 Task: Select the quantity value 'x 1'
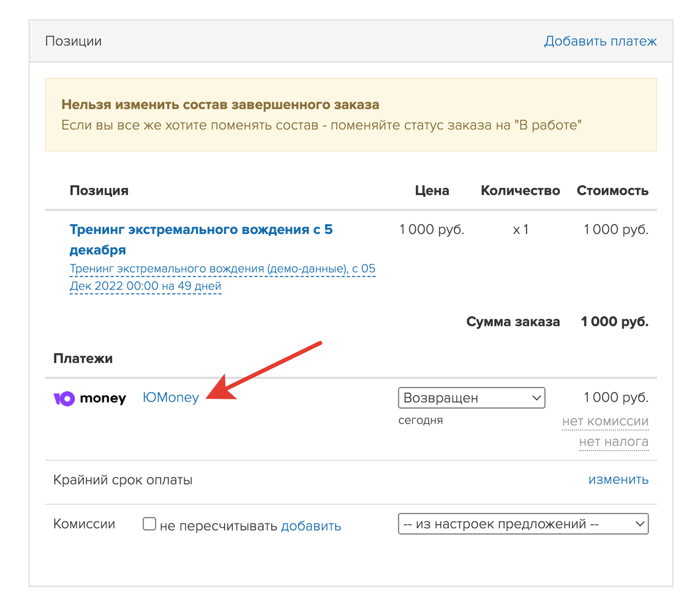coord(520,230)
